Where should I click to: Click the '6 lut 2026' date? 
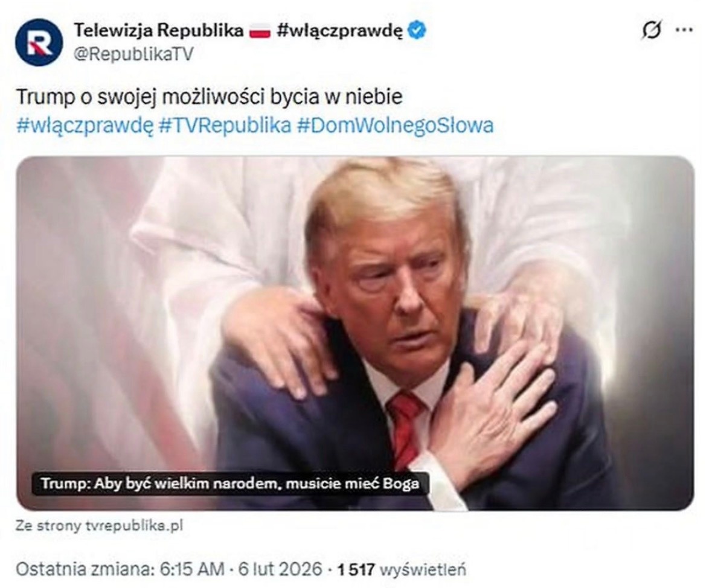[280, 569]
